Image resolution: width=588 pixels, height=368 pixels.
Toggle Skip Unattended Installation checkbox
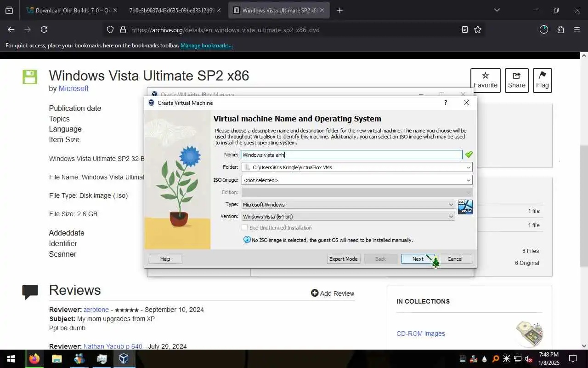(244, 228)
